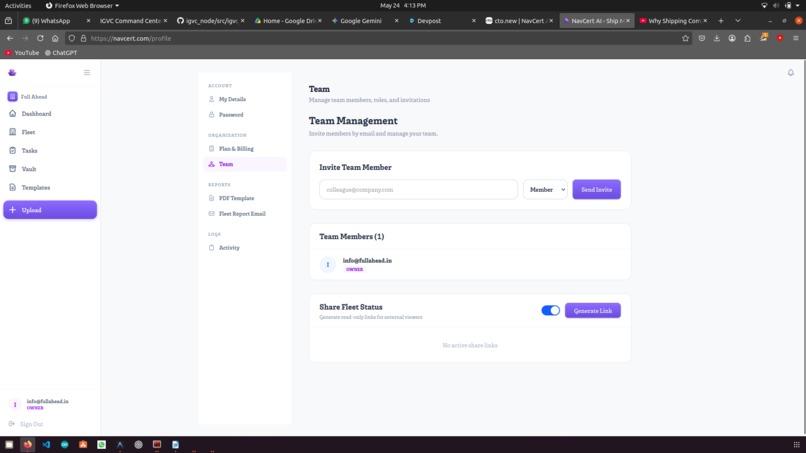The width and height of the screenshot is (806, 453).
Task: Open the list all tabs chevron
Action: point(738,21)
